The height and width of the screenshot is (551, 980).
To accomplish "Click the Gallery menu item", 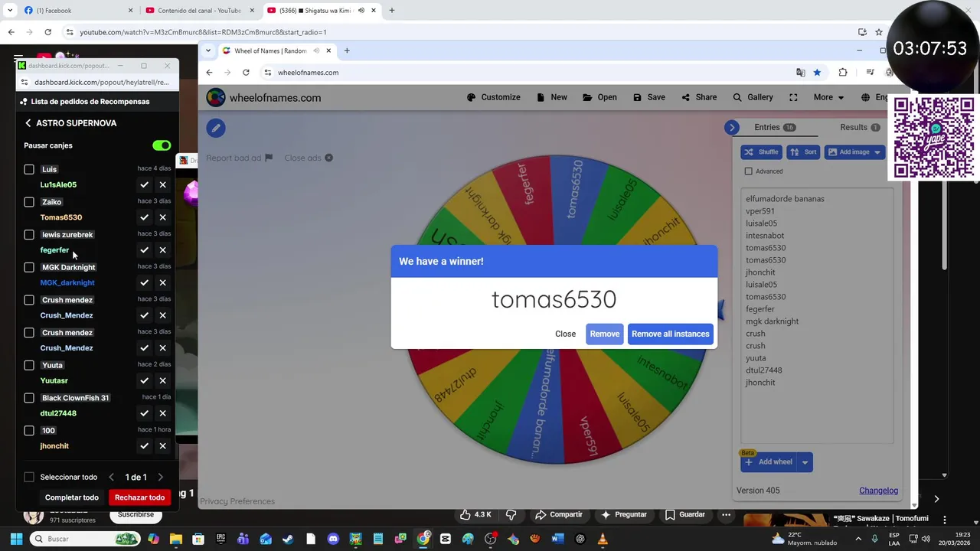I will 753,97.
